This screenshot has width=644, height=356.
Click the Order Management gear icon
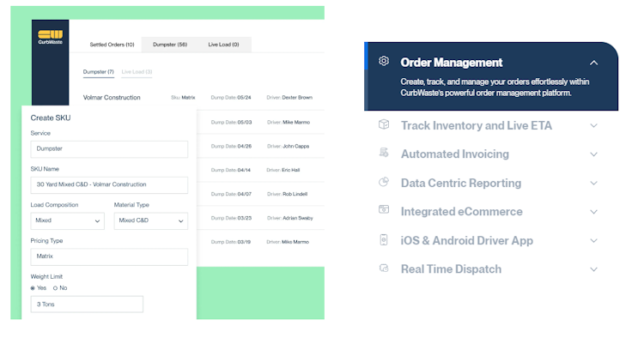coord(384,61)
